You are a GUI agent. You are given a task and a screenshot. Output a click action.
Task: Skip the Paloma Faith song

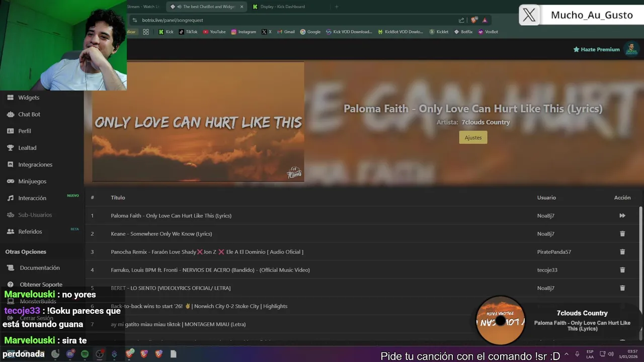tap(622, 216)
